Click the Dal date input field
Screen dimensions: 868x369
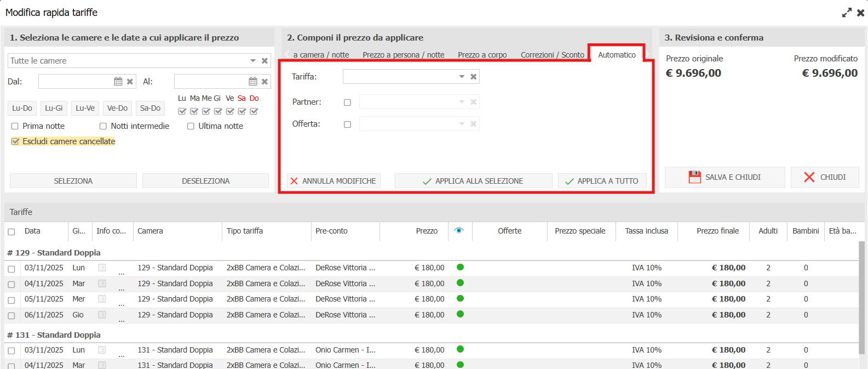pyautogui.click(x=75, y=82)
